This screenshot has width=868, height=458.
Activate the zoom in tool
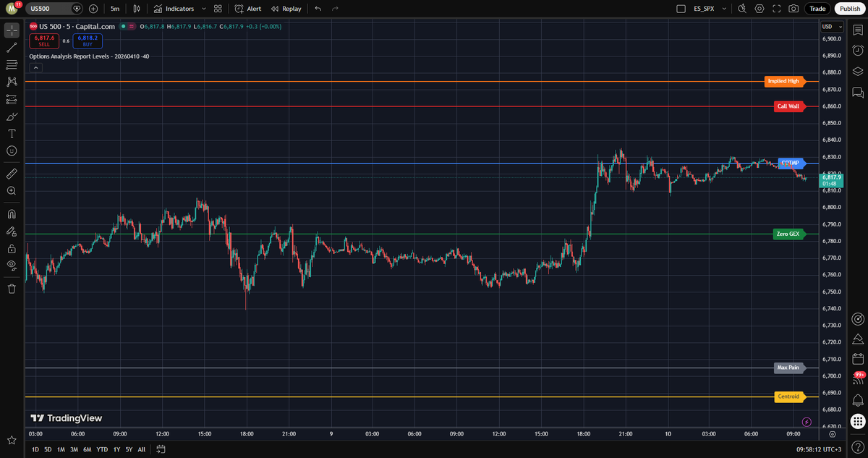(x=12, y=191)
